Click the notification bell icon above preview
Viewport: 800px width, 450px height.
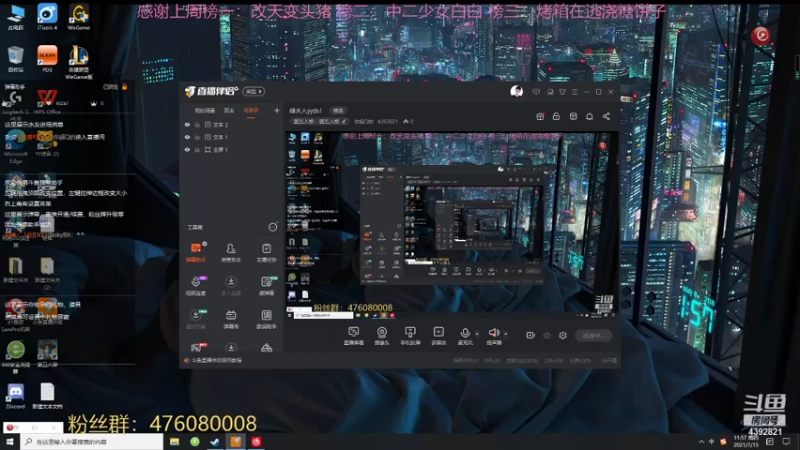tap(589, 116)
